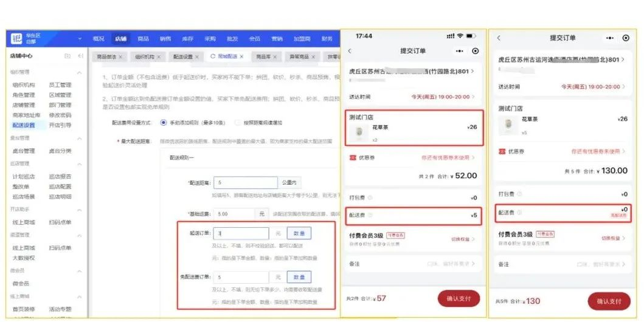Select 按照距离规律增加 radio option

[x=238, y=122]
